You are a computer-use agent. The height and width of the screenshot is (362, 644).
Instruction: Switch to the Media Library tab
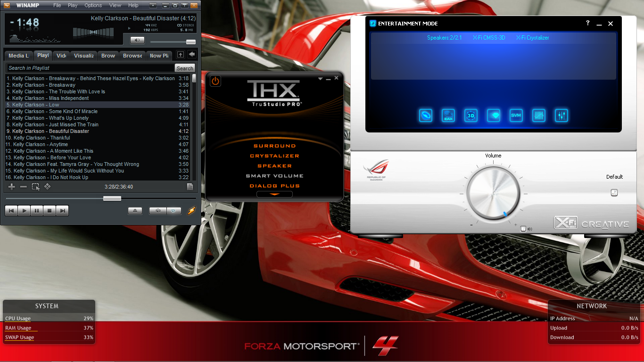click(x=19, y=56)
